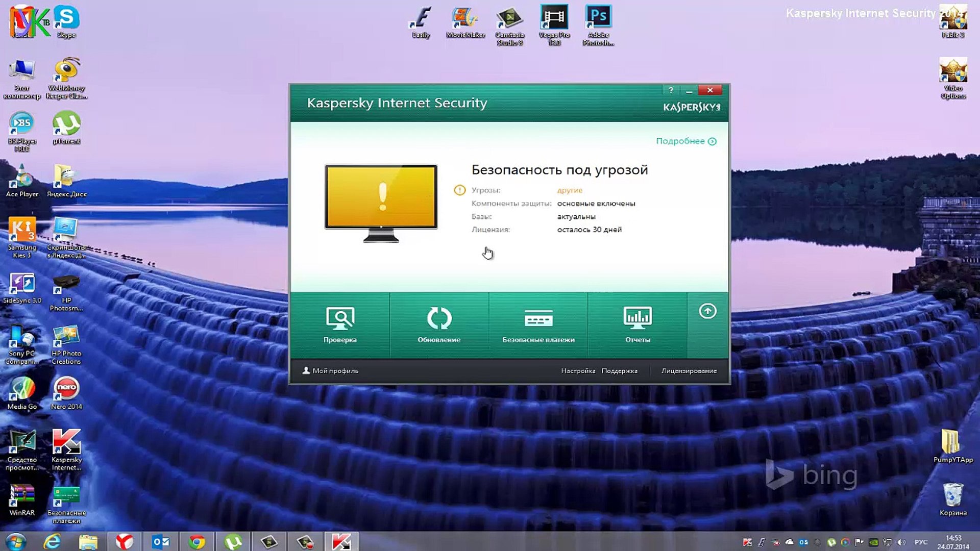Open Nero 2014 desktop shortcut
The width and height of the screenshot is (980, 551).
pos(66,393)
